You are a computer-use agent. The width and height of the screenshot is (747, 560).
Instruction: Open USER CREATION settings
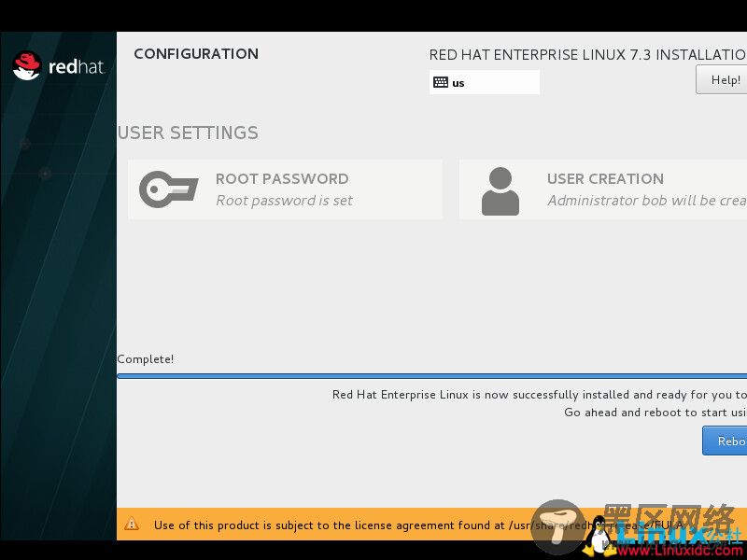[x=603, y=189]
